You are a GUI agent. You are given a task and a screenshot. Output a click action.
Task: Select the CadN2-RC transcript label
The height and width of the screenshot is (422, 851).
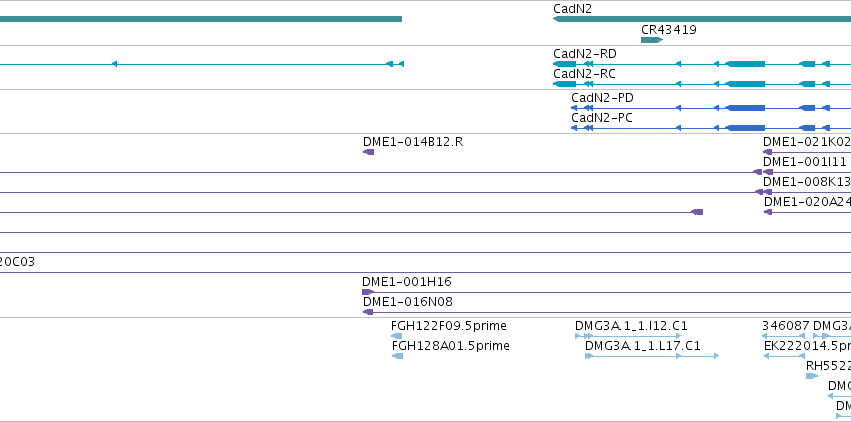coord(584,74)
